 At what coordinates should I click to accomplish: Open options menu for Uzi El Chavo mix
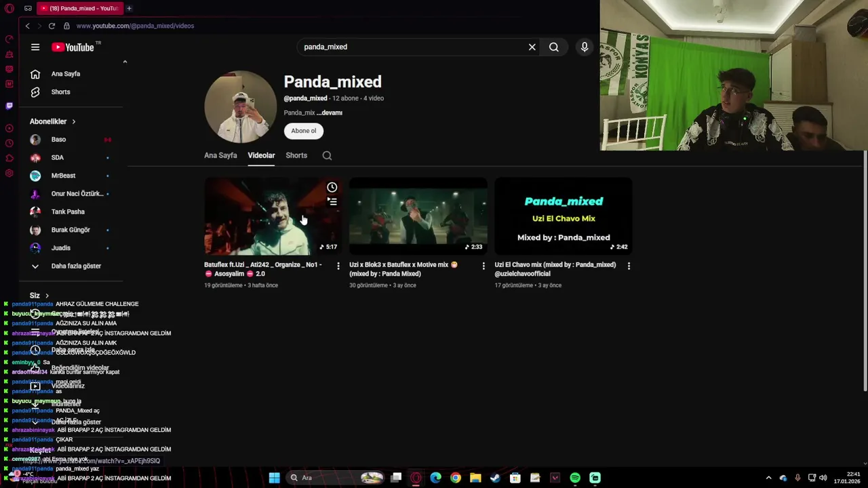click(629, 266)
